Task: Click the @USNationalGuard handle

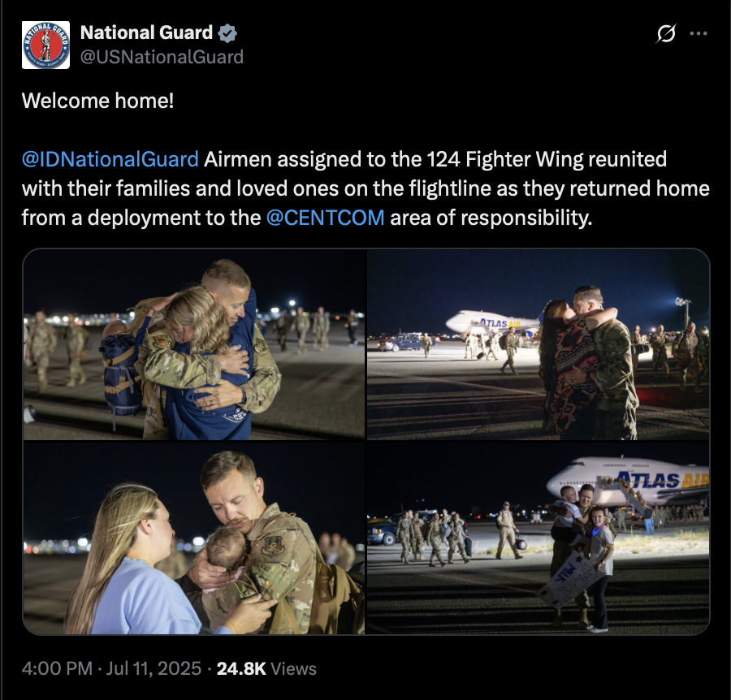Action: pyautogui.click(x=162, y=57)
